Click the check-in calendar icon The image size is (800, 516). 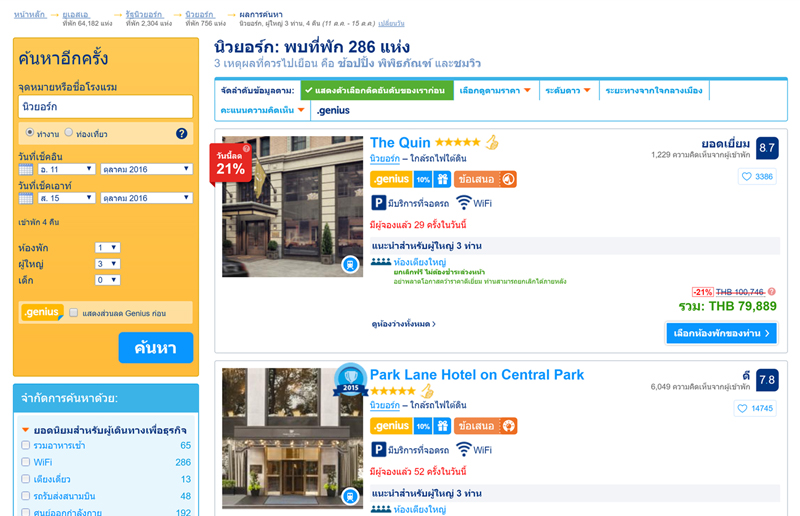coord(26,170)
